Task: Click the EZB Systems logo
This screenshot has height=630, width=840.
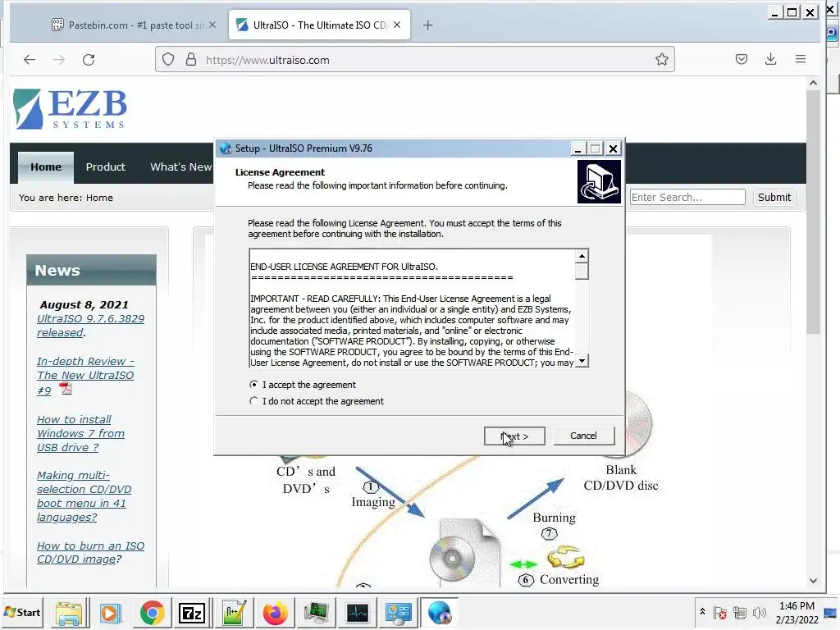Action: tap(71, 109)
